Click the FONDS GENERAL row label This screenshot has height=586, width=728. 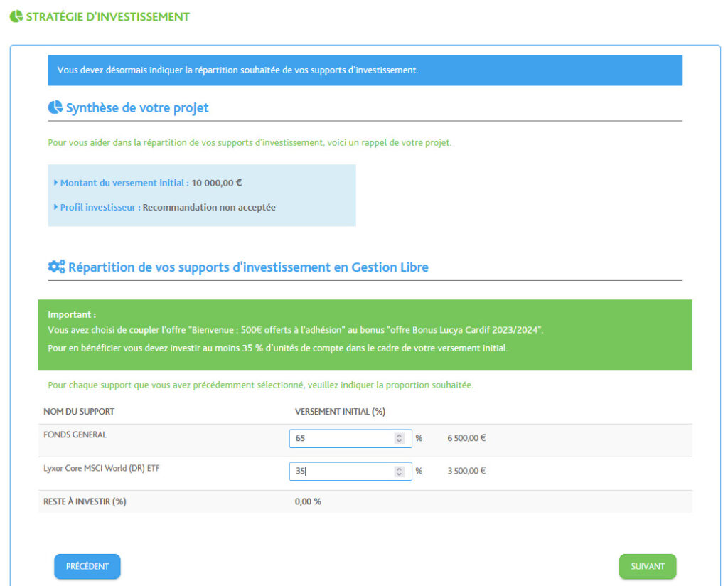coord(75,435)
